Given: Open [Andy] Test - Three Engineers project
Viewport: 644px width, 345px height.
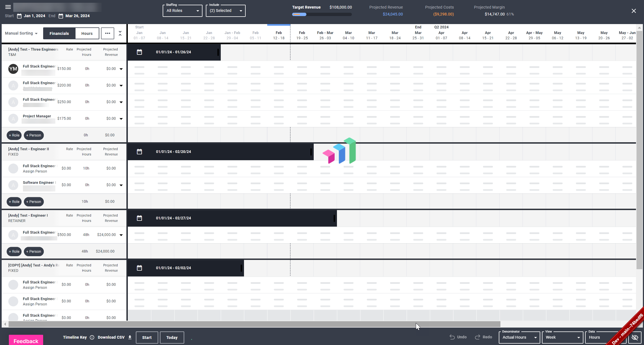Looking at the screenshot, I should point(33,50).
